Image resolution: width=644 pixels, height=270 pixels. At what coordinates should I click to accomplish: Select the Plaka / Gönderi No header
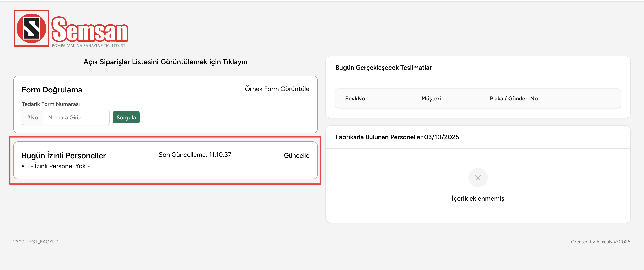click(513, 98)
